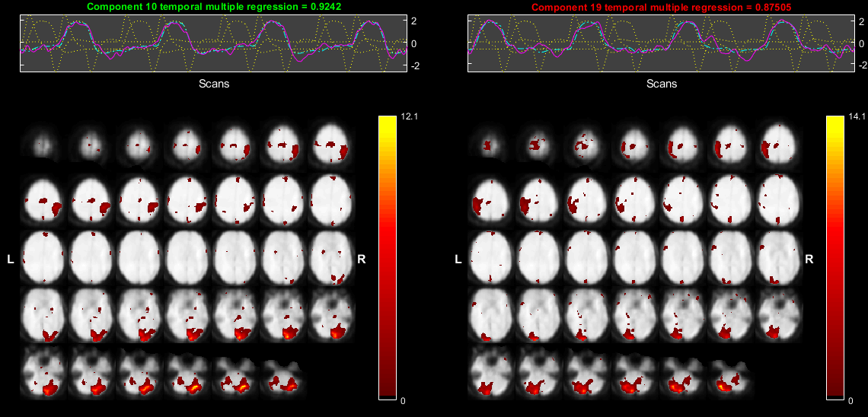
Task: Click y-axis tick 2 on Component 19 plot
Action: point(862,21)
